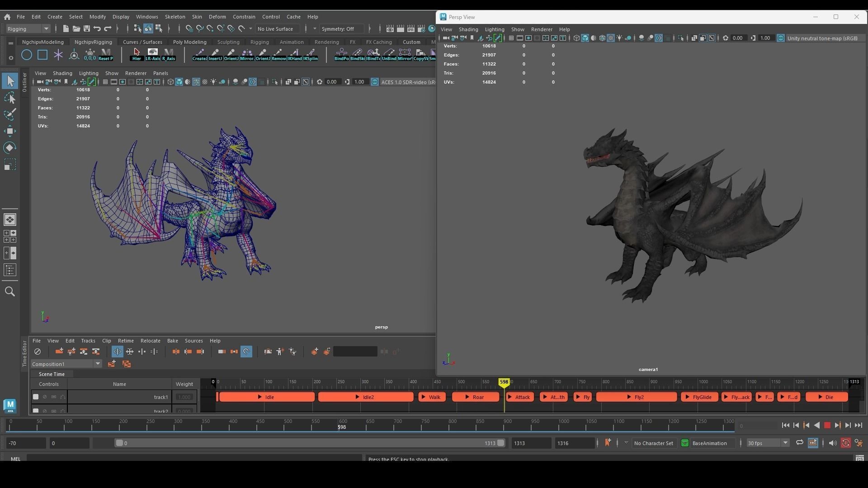Open the search magnifier icon
The height and width of the screenshot is (488, 868).
(10, 292)
